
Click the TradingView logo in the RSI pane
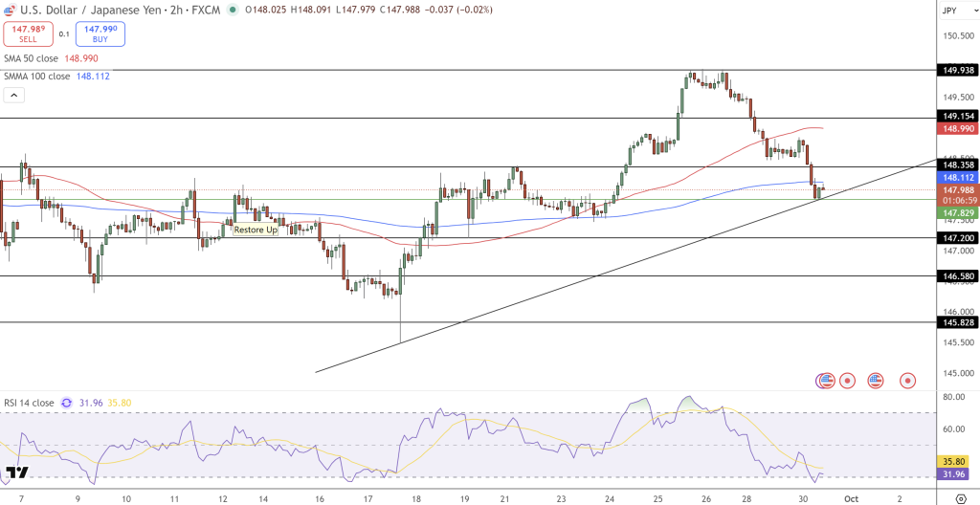point(18,473)
